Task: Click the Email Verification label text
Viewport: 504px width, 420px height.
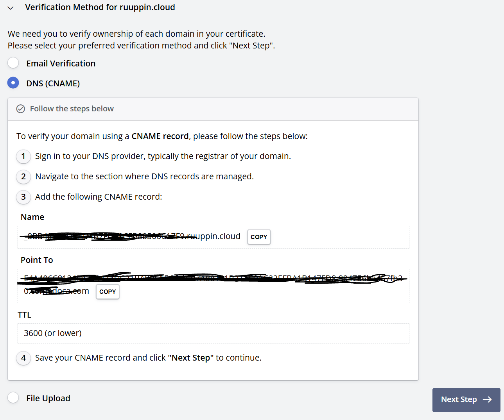Action: point(61,64)
